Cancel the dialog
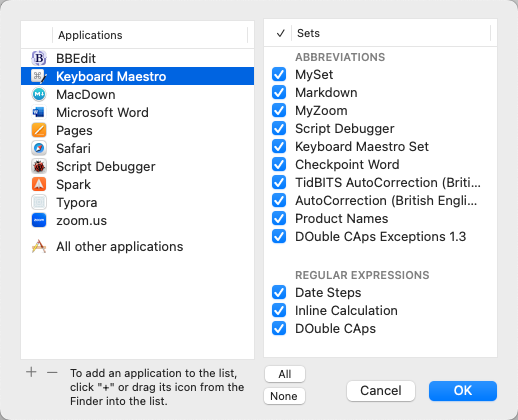Screen dimensions: 518x420 [381, 391]
